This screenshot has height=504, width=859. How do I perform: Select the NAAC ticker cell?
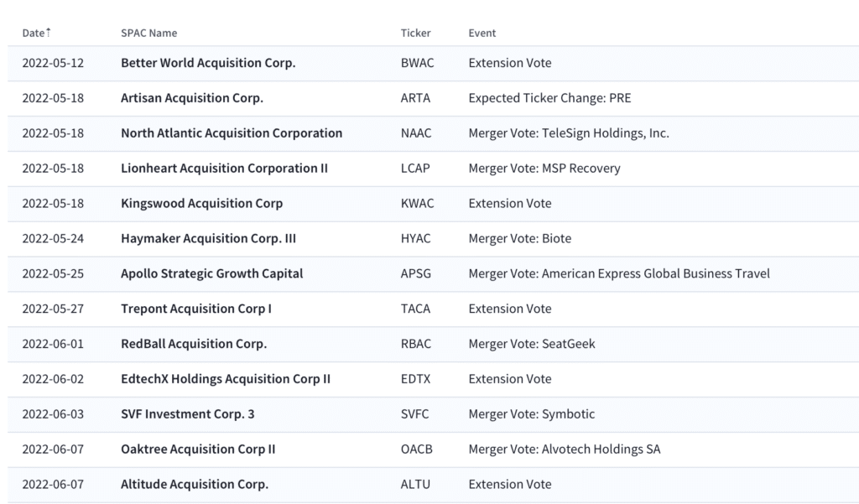tap(416, 133)
